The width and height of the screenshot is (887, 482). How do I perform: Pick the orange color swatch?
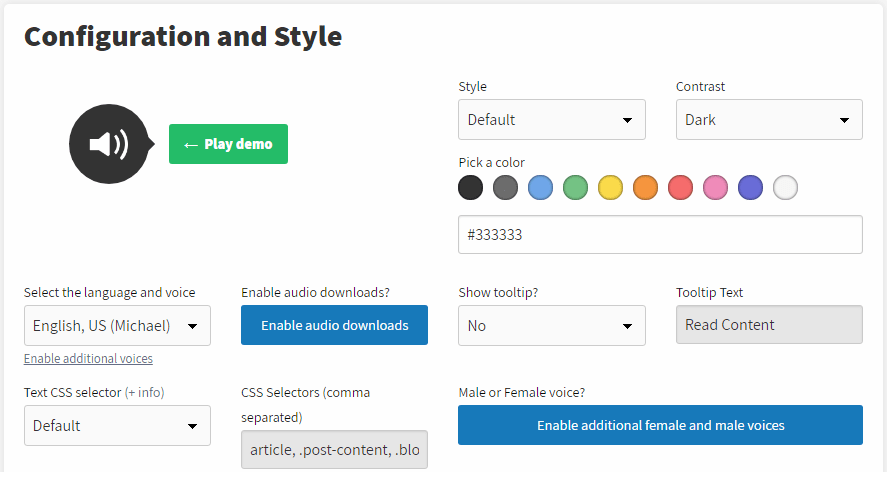click(645, 188)
